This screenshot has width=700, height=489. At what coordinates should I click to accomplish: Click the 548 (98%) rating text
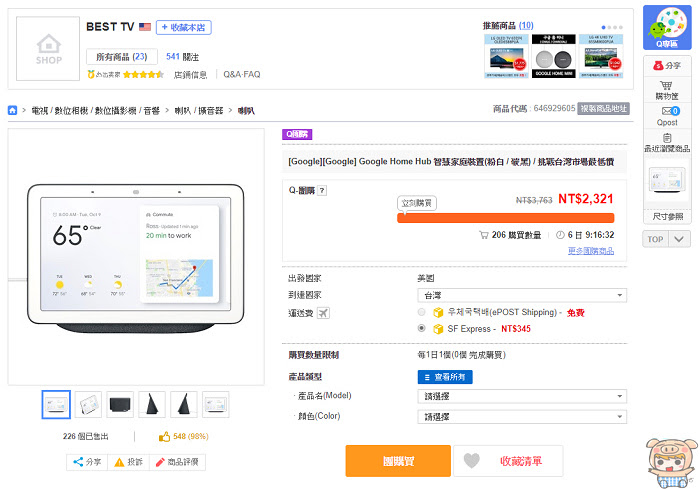pos(191,436)
